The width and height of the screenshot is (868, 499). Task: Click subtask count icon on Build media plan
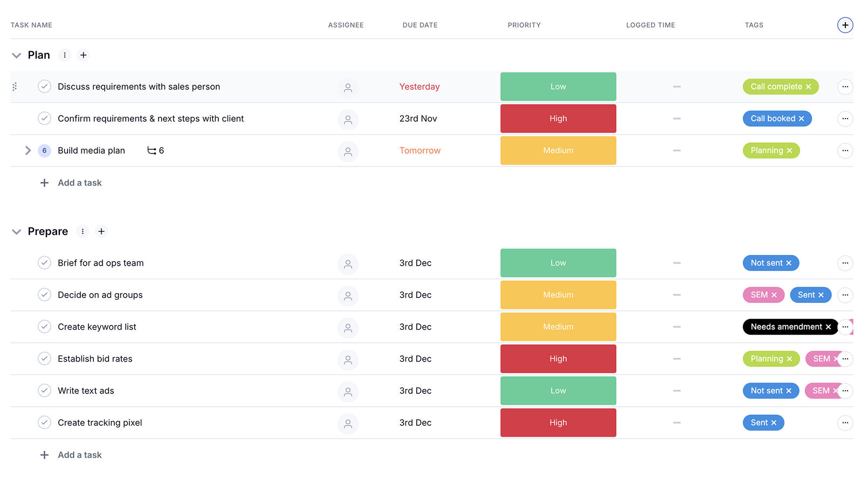pyautogui.click(x=152, y=151)
